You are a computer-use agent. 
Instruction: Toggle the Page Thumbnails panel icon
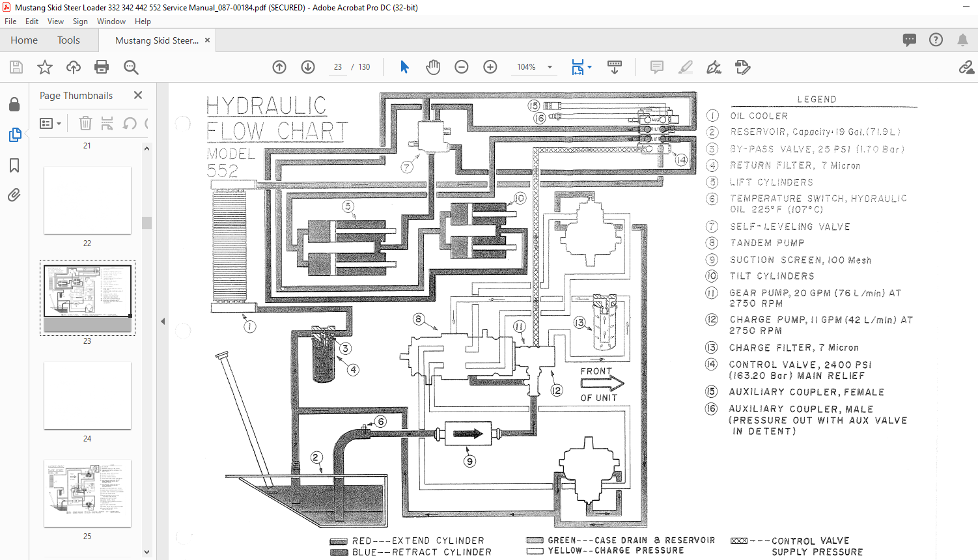(14, 135)
